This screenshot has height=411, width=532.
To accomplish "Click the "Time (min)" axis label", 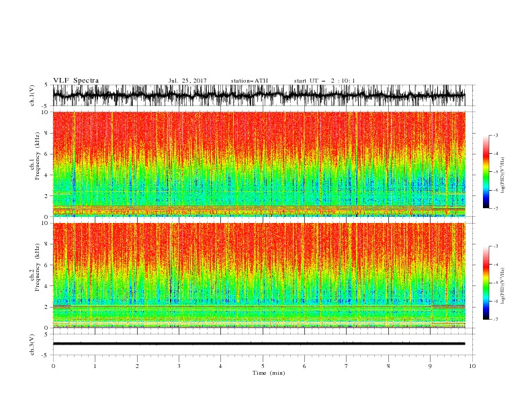I will (269, 373).
